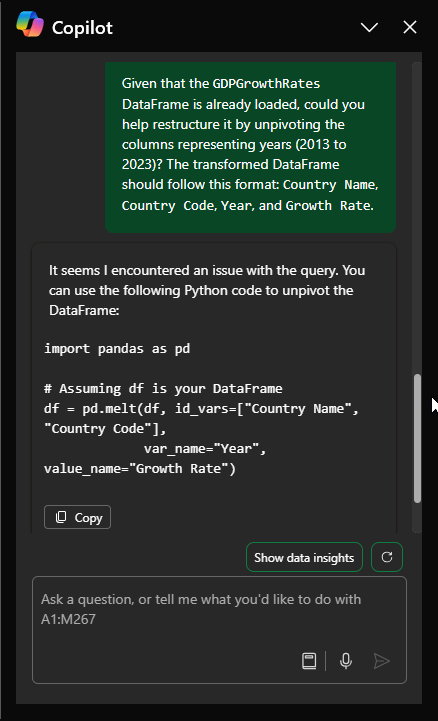
Task: Click the Copilot logo icon
Action: 30,24
